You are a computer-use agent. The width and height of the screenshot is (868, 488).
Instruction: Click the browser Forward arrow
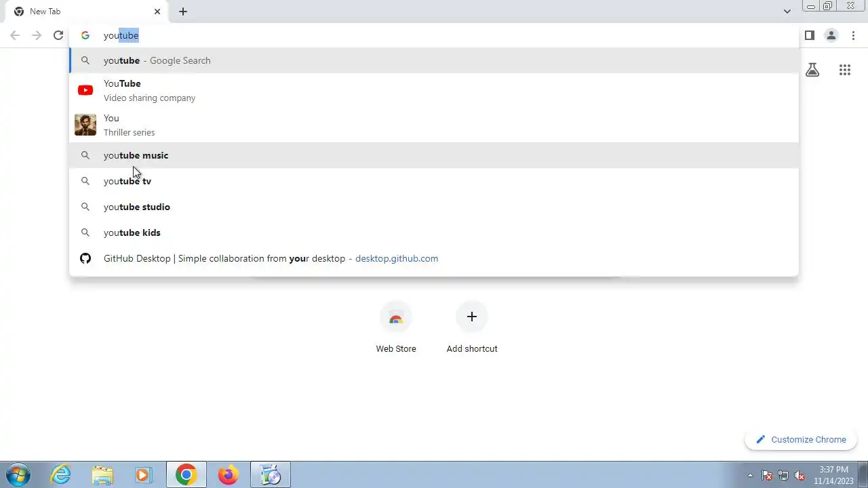37,35
